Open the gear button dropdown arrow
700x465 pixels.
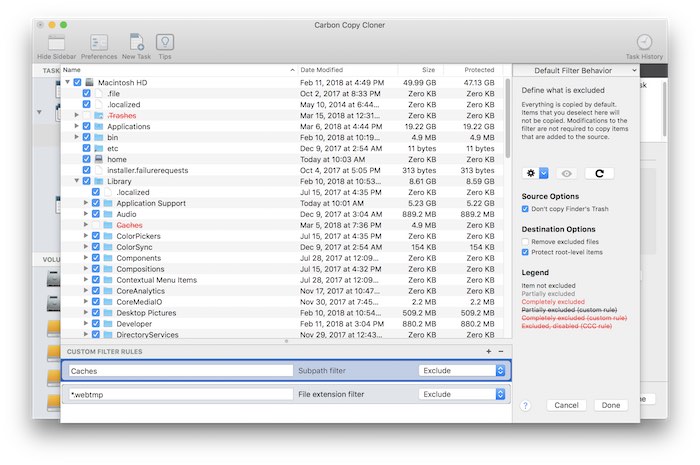(x=544, y=173)
